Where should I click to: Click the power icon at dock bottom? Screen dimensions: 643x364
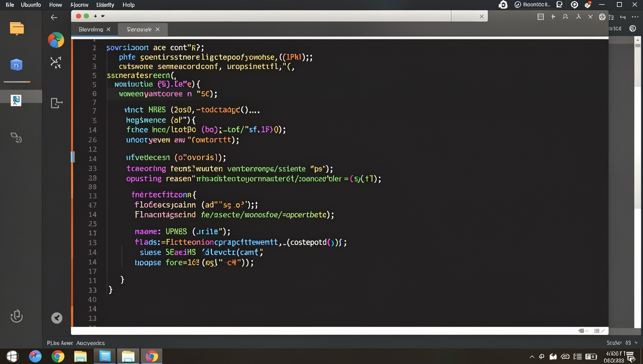[x=16, y=316]
